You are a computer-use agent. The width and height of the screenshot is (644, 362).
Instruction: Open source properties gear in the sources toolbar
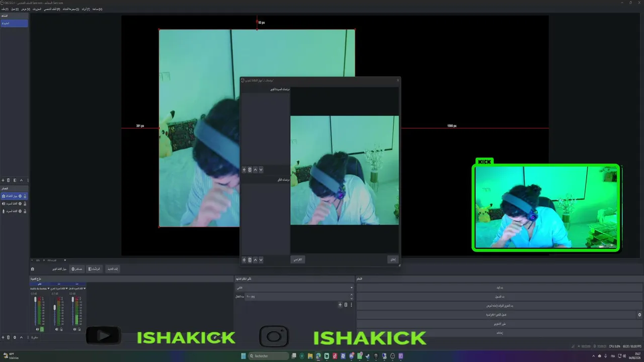[x=15, y=337]
